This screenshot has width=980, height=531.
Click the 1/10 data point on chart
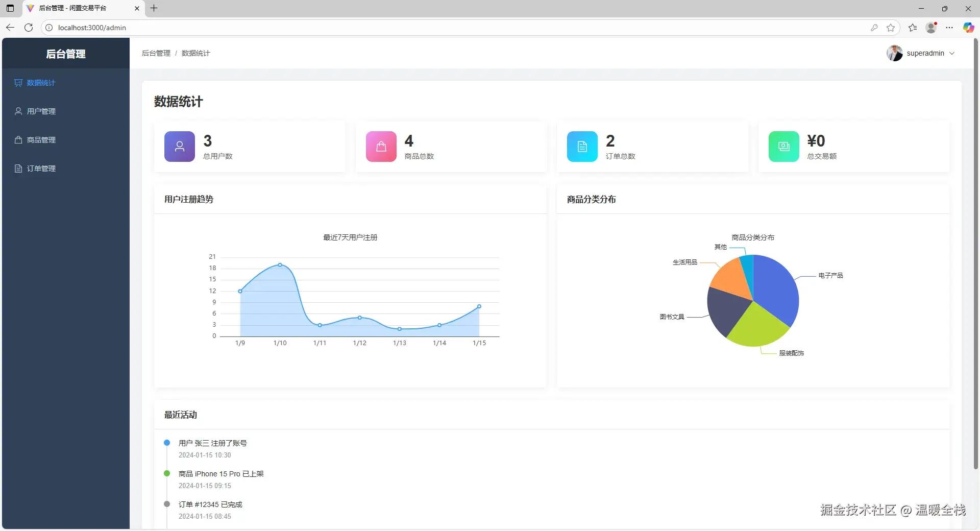pyautogui.click(x=280, y=265)
